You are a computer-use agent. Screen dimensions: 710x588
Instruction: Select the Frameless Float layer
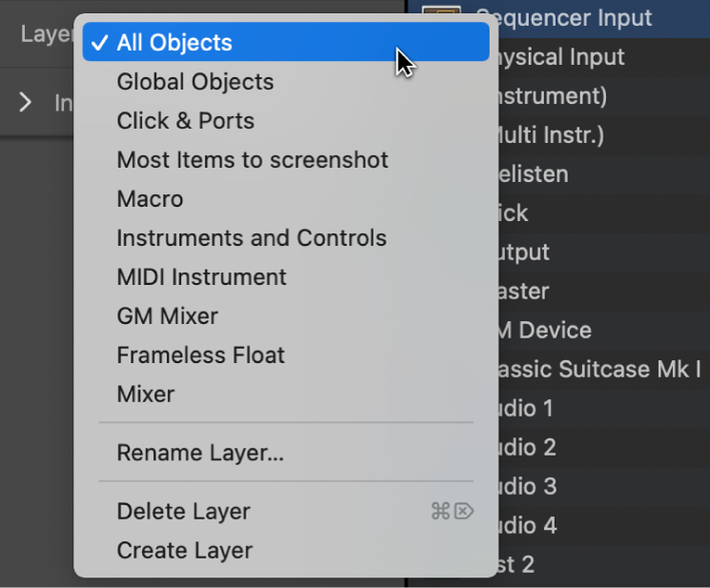click(200, 355)
